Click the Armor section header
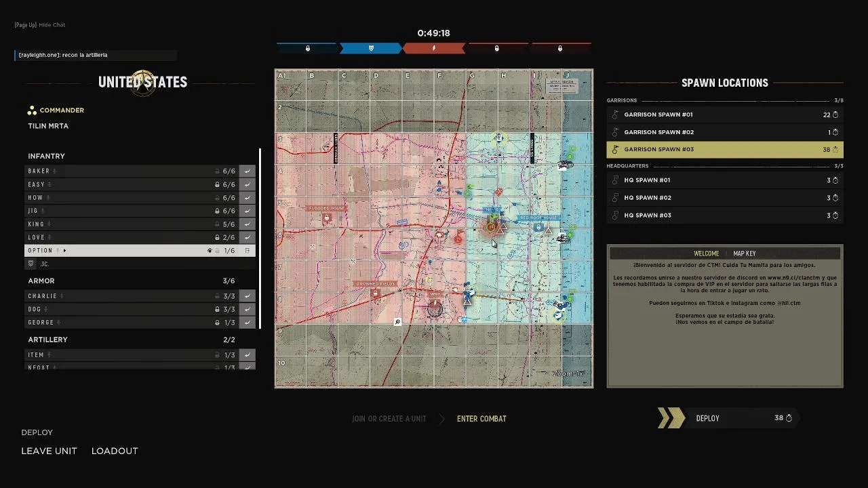868x488 pixels. pos(41,281)
